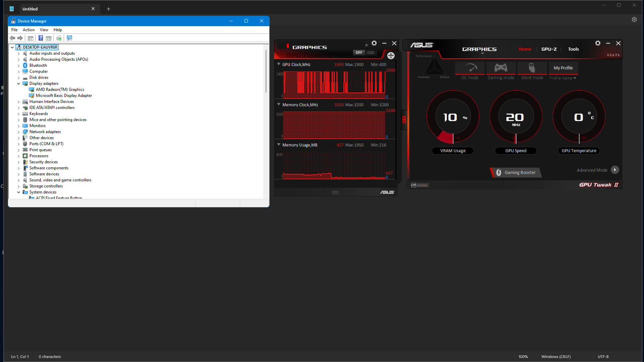Screen dimensions: 644x362
Task: Click the GPU Speed 20 MHz gauge
Action: pos(516,117)
